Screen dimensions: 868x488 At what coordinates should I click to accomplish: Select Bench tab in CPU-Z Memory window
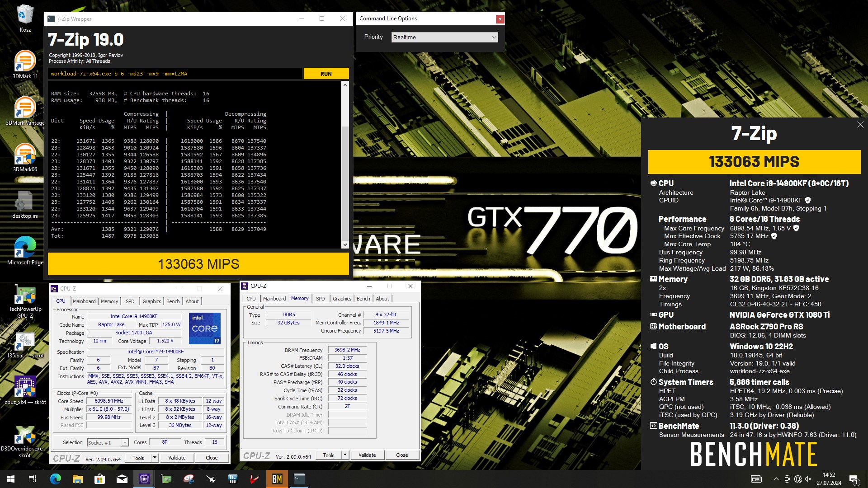point(363,299)
